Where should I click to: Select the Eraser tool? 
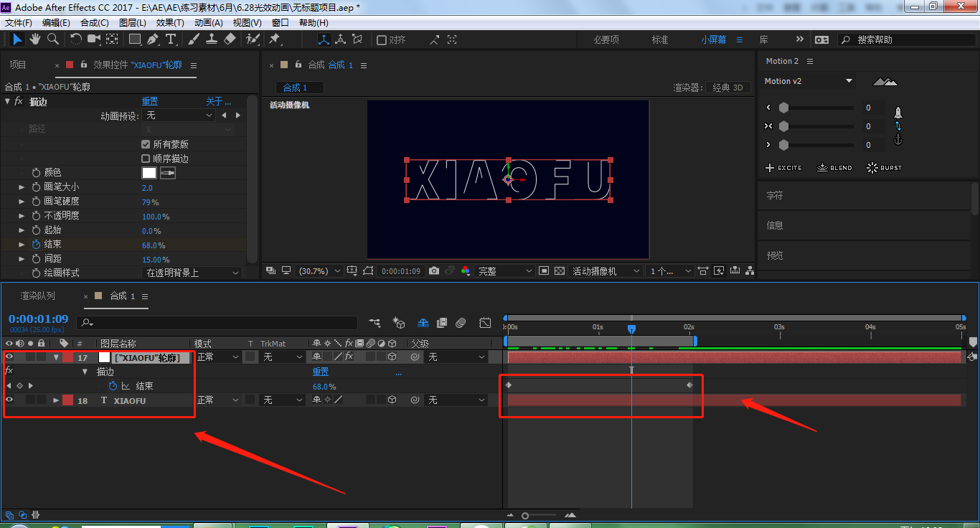click(x=230, y=39)
